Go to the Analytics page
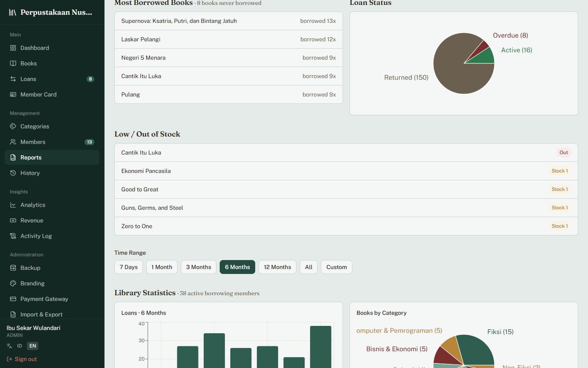This screenshot has height=368, width=588. pos(52,205)
